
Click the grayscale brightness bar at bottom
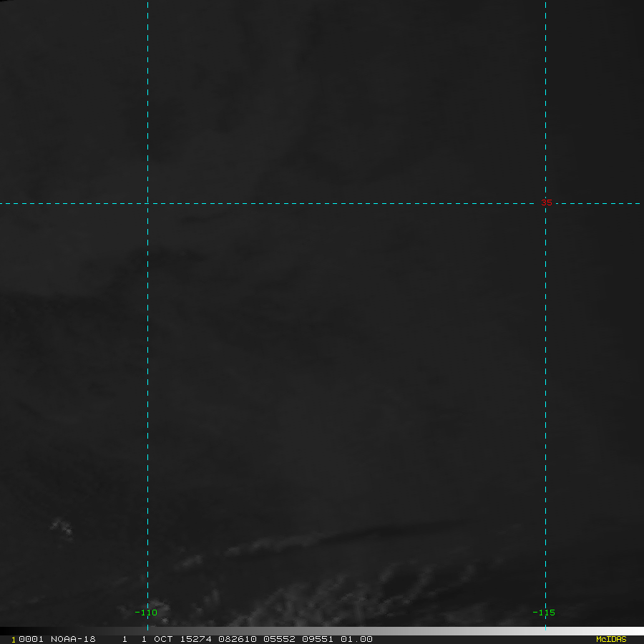(322, 631)
